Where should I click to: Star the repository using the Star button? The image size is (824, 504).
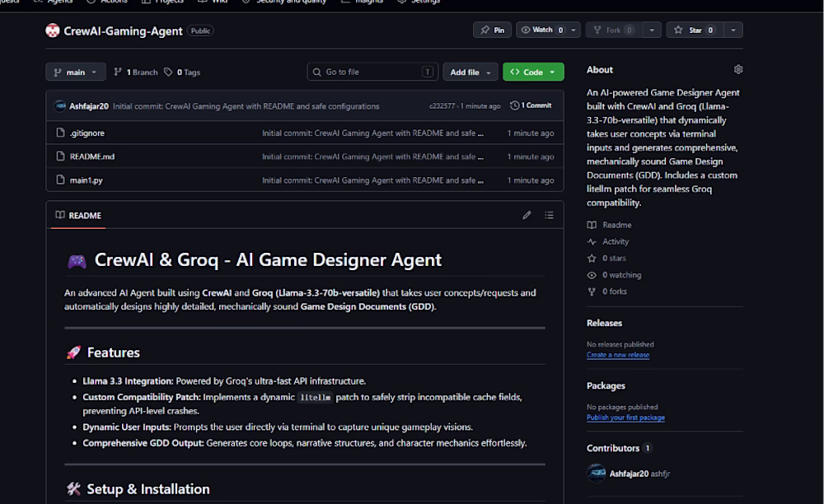tap(695, 30)
